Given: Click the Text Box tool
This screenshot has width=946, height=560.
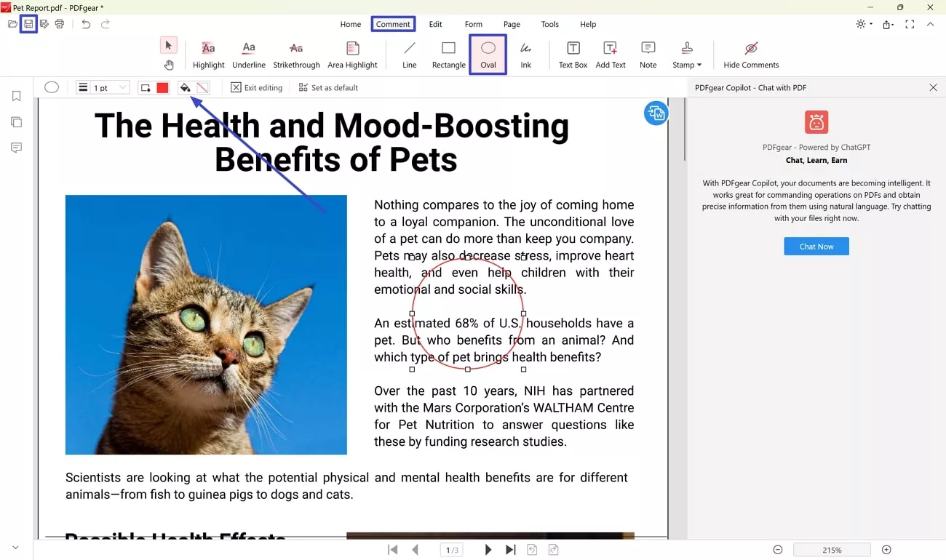Looking at the screenshot, I should pos(573,55).
